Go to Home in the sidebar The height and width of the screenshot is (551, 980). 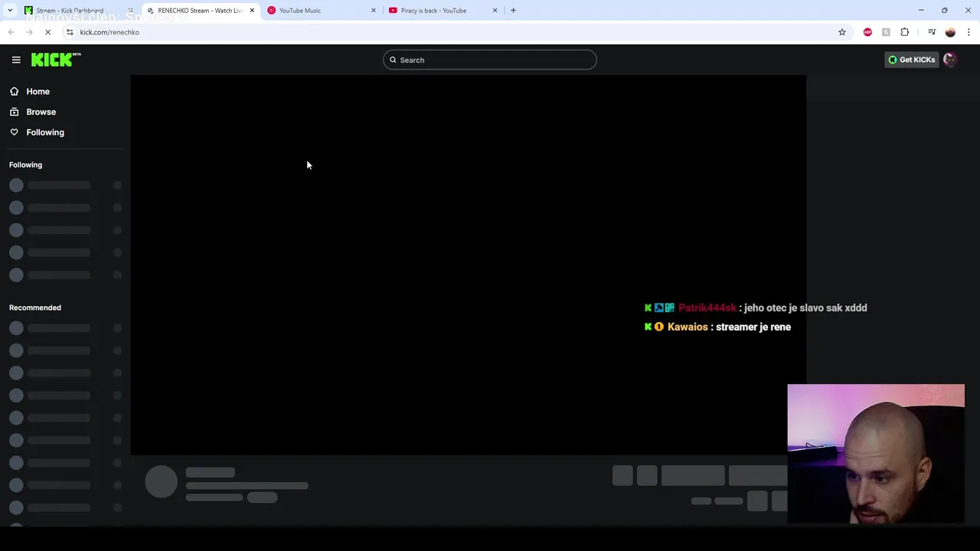38,91
